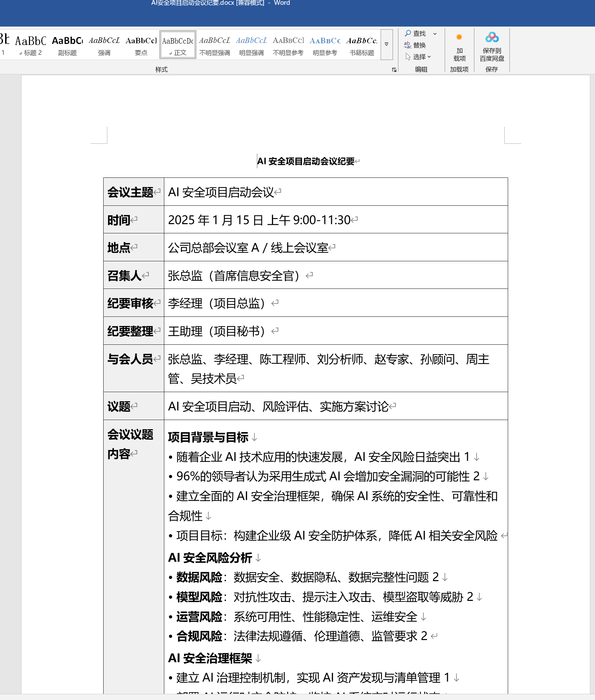
Task: Apply the 强调 style
Action: [104, 45]
